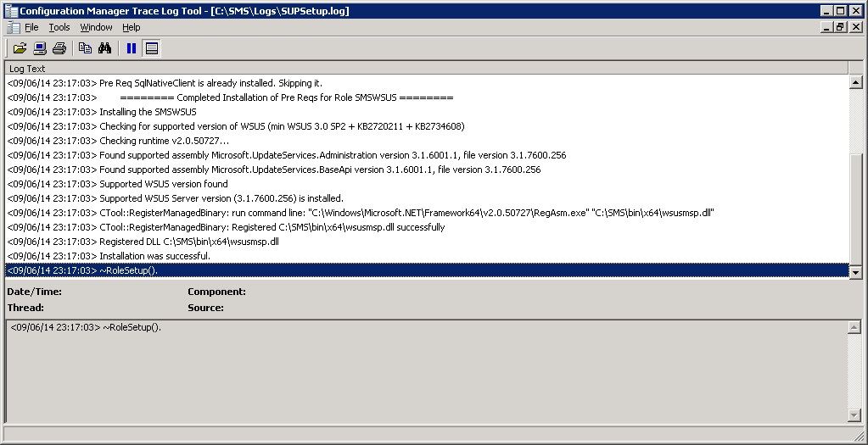Open the Window menu
The image size is (868, 445).
point(96,27)
